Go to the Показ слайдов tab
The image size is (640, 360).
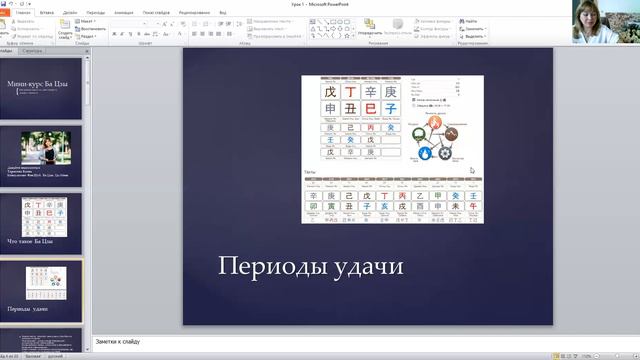click(x=156, y=13)
